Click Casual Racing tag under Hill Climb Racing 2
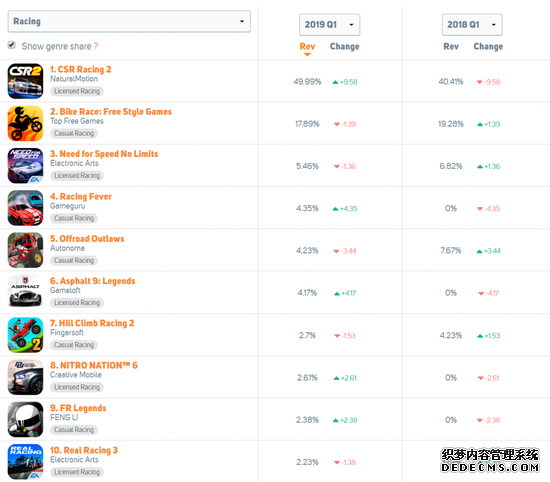The height and width of the screenshot is (482, 550). tap(74, 345)
